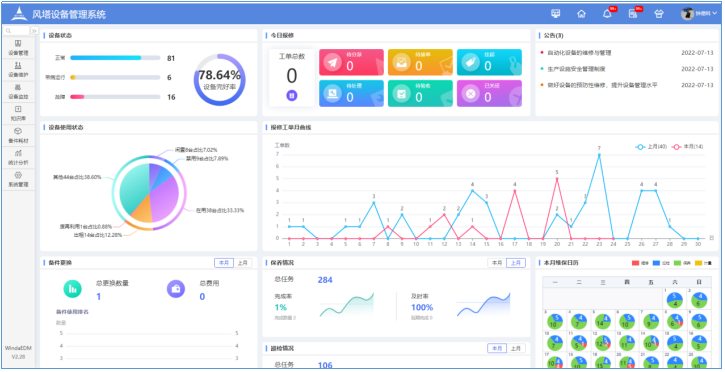
Task: Click the pink day 20 point with value 5
Action: [x=557, y=179]
